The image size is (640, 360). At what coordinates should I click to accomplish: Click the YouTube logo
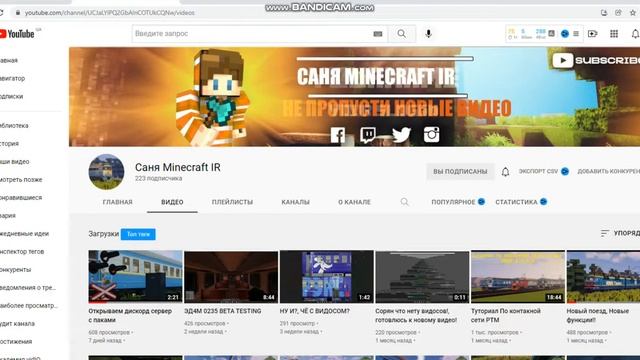17,34
